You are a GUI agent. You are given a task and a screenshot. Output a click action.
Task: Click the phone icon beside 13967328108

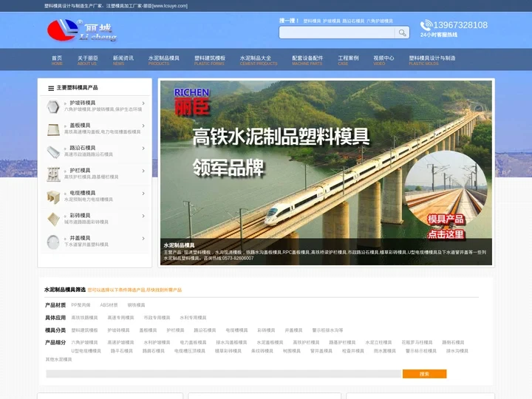coord(426,25)
